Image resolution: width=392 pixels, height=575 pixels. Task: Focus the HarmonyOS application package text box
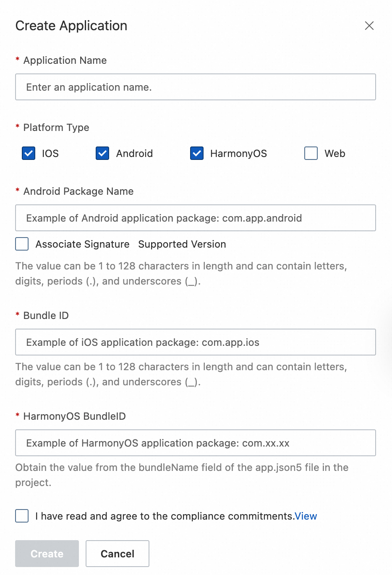(196, 443)
